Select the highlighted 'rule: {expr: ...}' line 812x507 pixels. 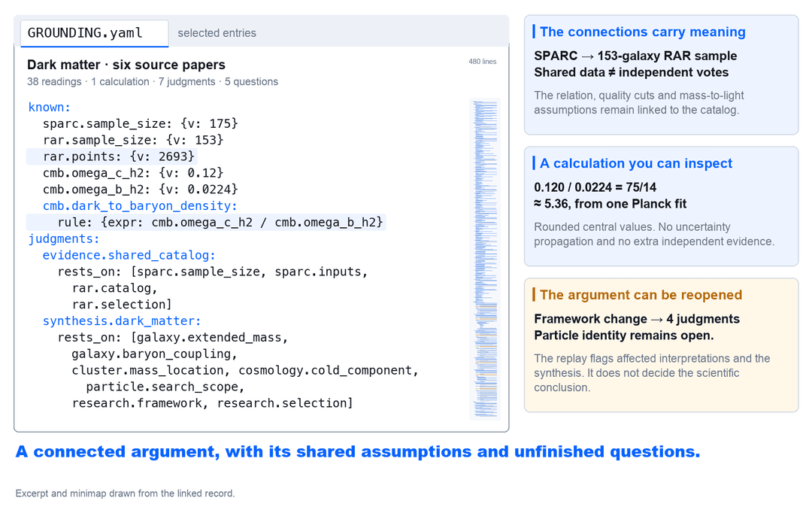coord(206,222)
